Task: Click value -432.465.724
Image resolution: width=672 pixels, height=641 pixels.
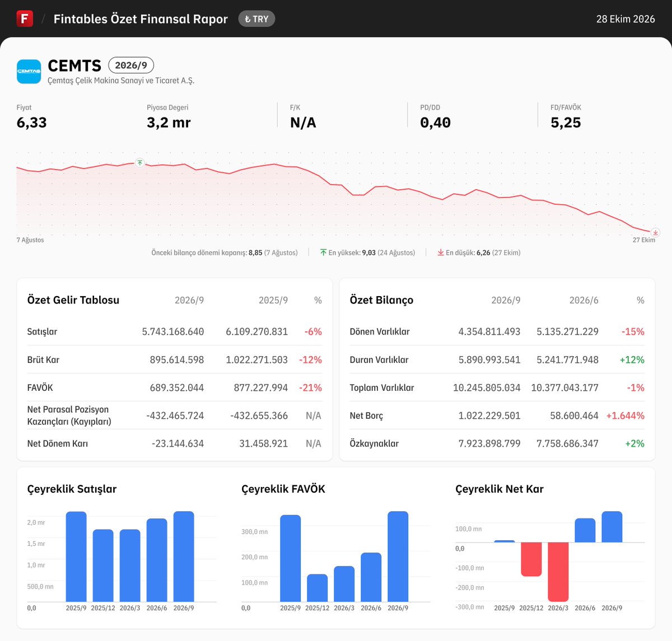Action: coord(175,415)
